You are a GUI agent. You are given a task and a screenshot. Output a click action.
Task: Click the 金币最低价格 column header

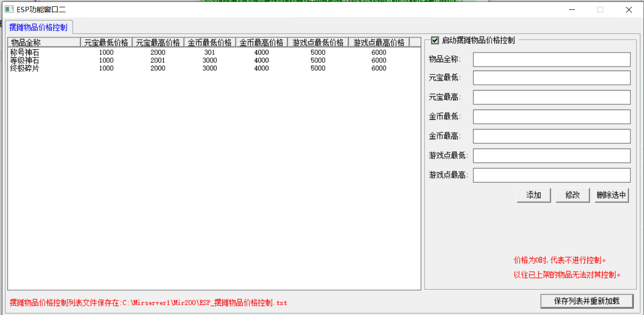(x=209, y=42)
